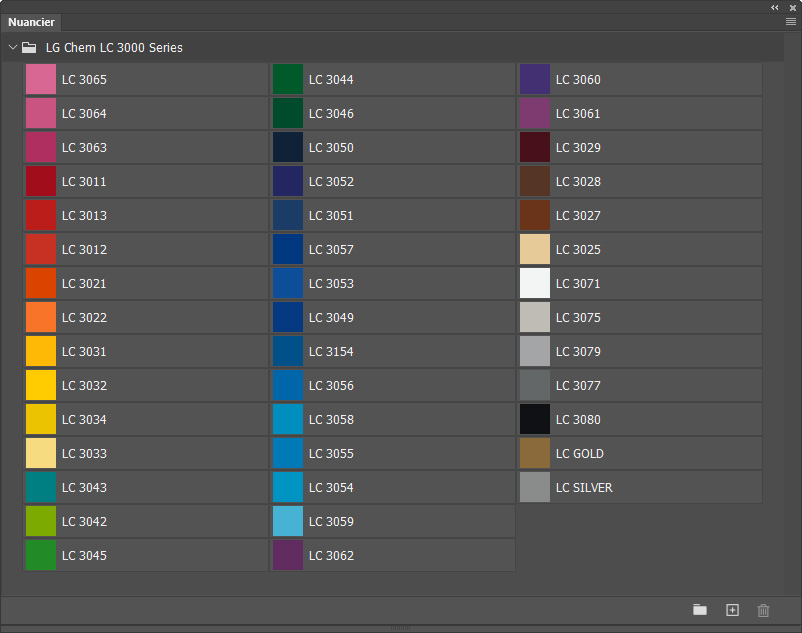Choose the LC 3032 yellow swatch
This screenshot has height=633, width=802.
(41, 385)
